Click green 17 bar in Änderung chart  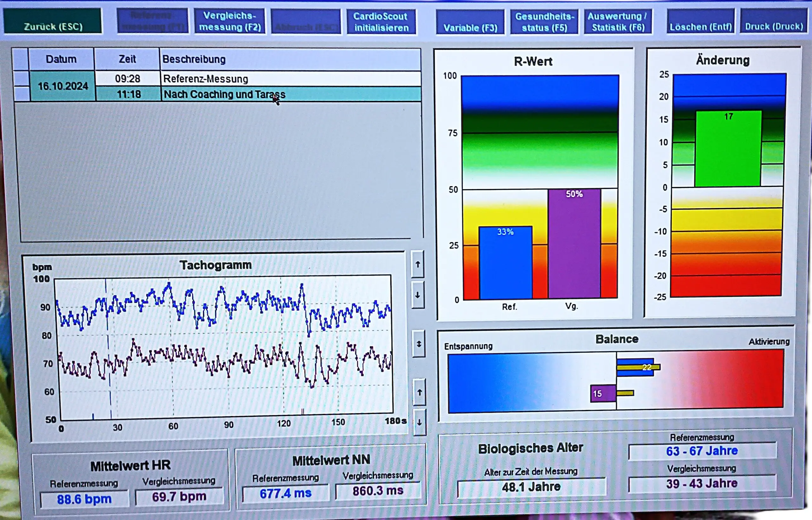728,149
